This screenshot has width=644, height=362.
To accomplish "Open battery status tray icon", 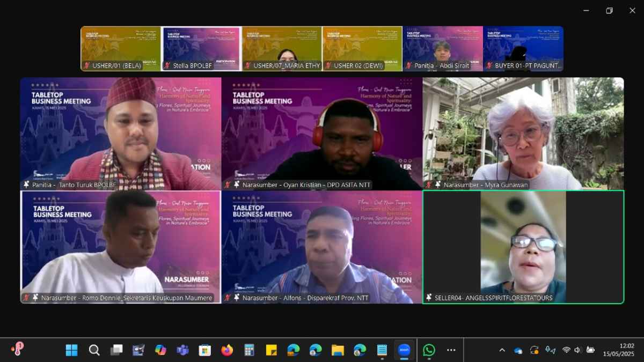I will coord(590,350).
